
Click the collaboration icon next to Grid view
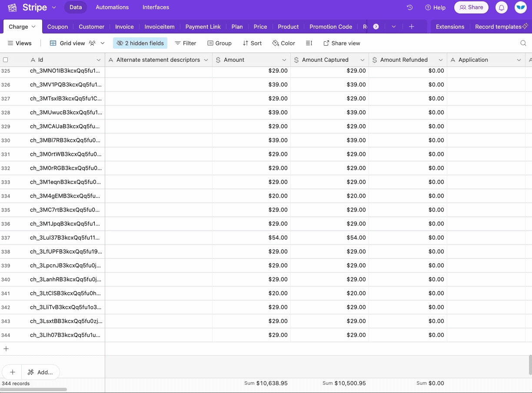93,43
